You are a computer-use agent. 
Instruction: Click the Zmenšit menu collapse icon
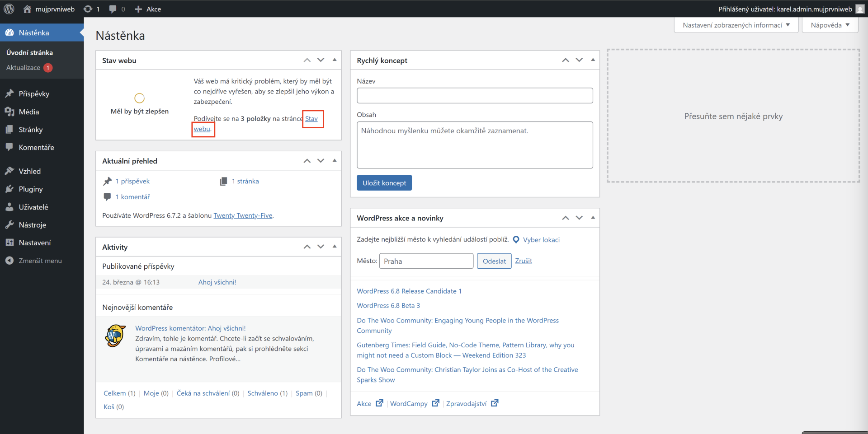[9, 261]
